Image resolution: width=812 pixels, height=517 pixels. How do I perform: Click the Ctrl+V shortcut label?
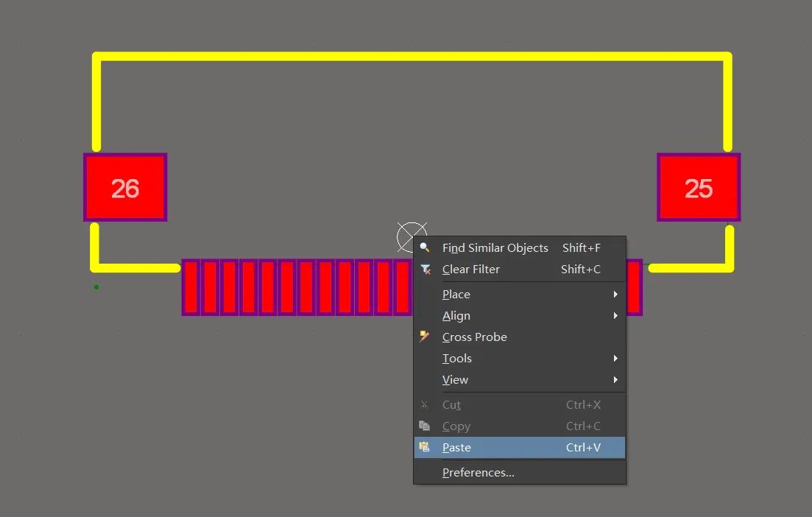pos(583,448)
